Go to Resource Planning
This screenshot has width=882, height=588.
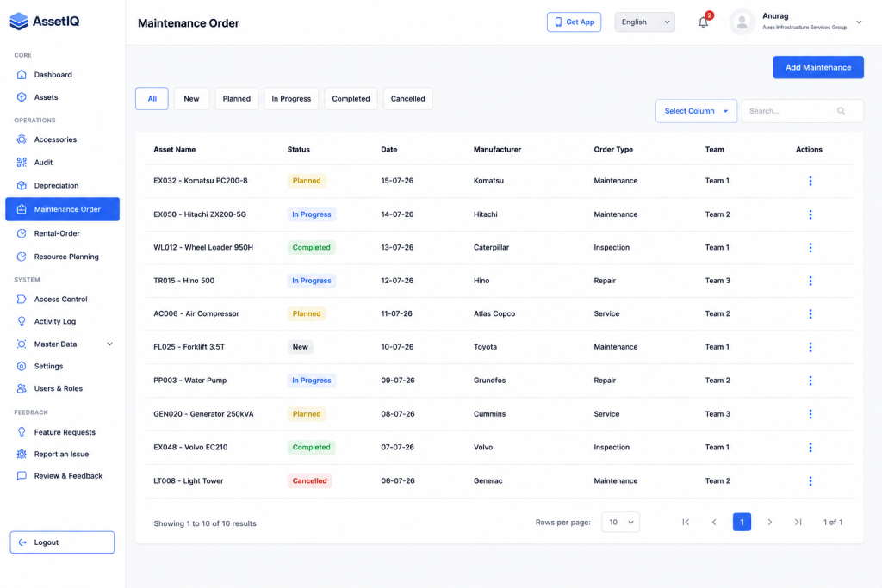pos(66,257)
